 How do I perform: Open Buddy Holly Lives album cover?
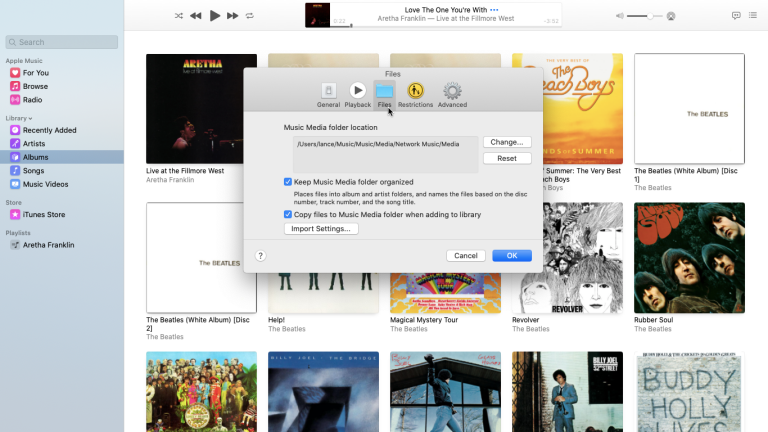click(689, 392)
